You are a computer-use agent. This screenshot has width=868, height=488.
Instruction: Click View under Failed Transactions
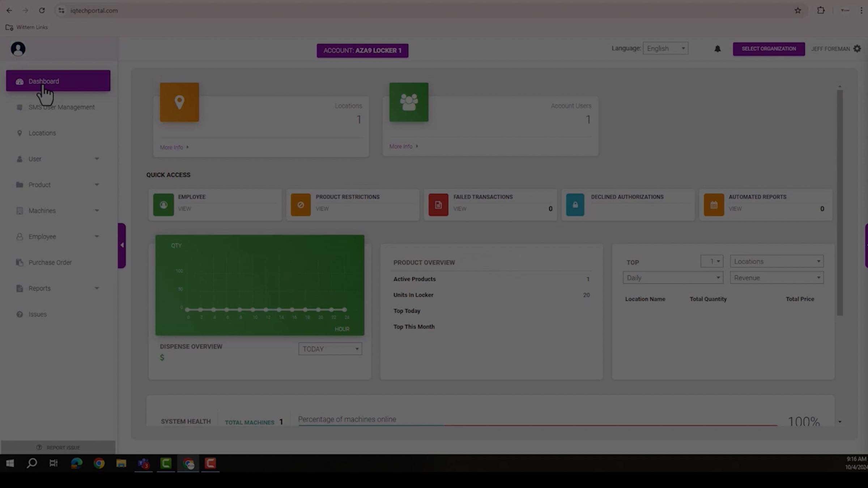(x=460, y=209)
